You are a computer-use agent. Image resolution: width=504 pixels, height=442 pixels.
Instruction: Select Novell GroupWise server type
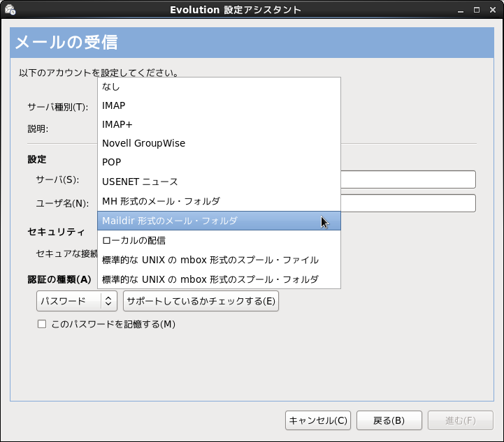coord(219,143)
